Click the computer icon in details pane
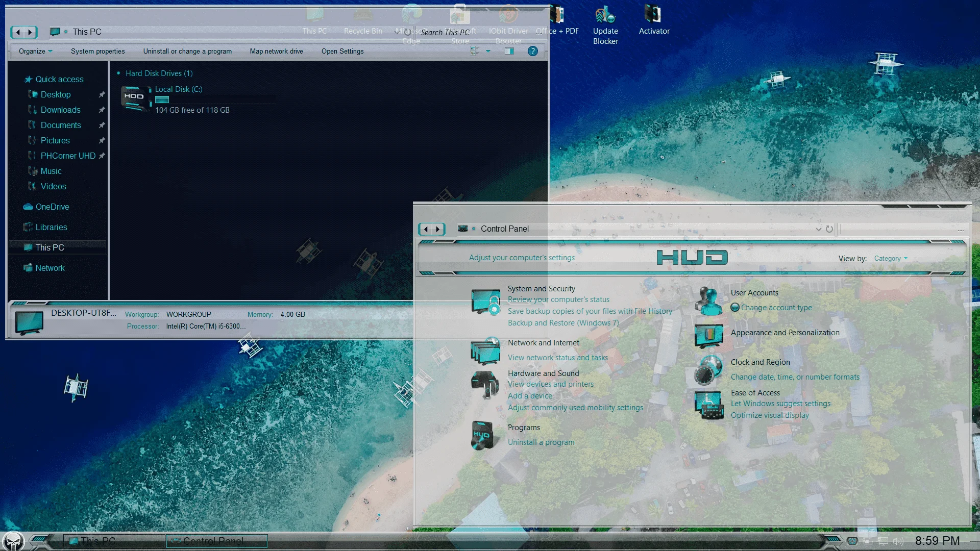Viewport: 980px width, 551px height. (x=29, y=322)
